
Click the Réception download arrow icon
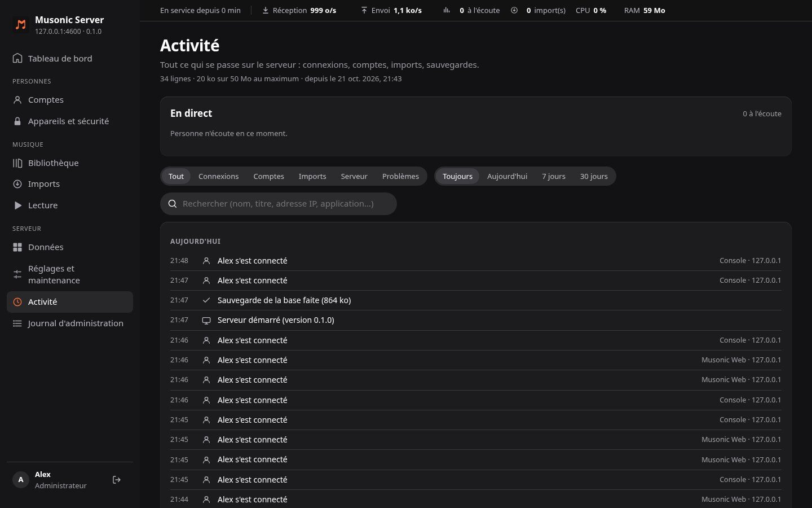266,10
